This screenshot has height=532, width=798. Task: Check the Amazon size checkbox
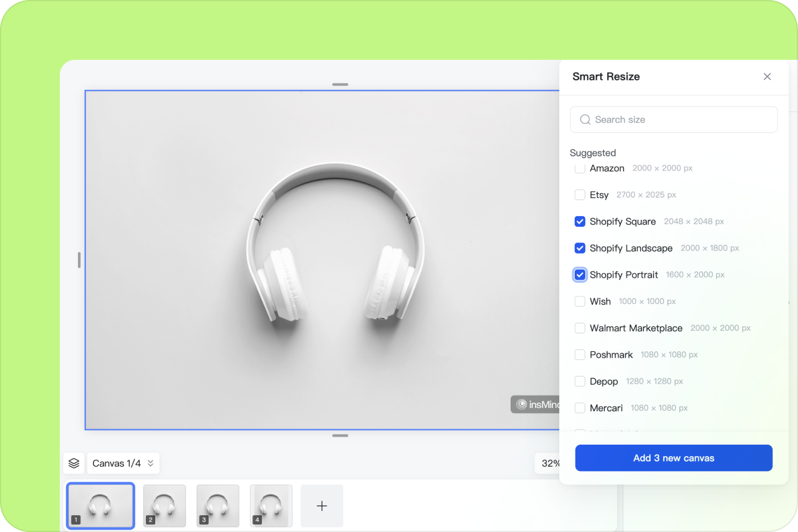coord(580,168)
